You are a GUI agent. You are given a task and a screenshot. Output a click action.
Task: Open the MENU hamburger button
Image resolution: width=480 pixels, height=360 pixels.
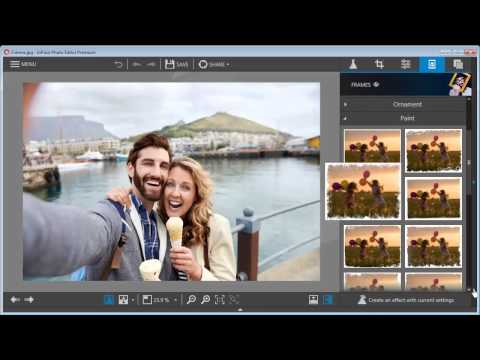[23, 64]
